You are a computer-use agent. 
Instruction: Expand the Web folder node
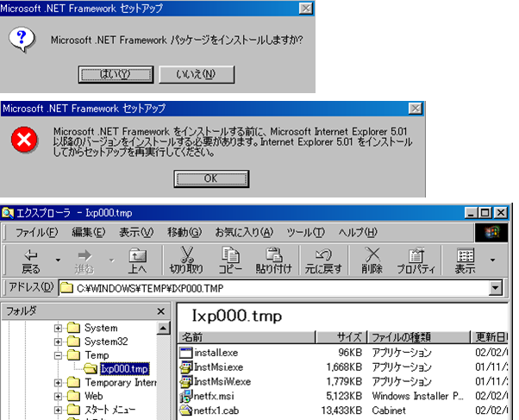[x=58, y=397]
